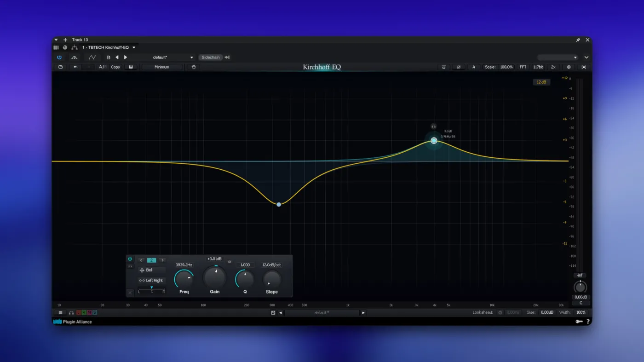Open the folder preset browser icon

pyautogui.click(x=60, y=67)
